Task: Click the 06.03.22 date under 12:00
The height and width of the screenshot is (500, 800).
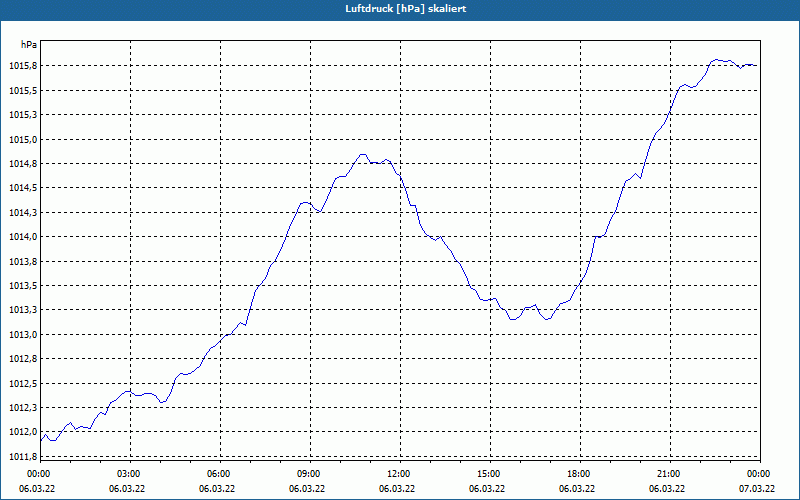Action: [x=396, y=489]
